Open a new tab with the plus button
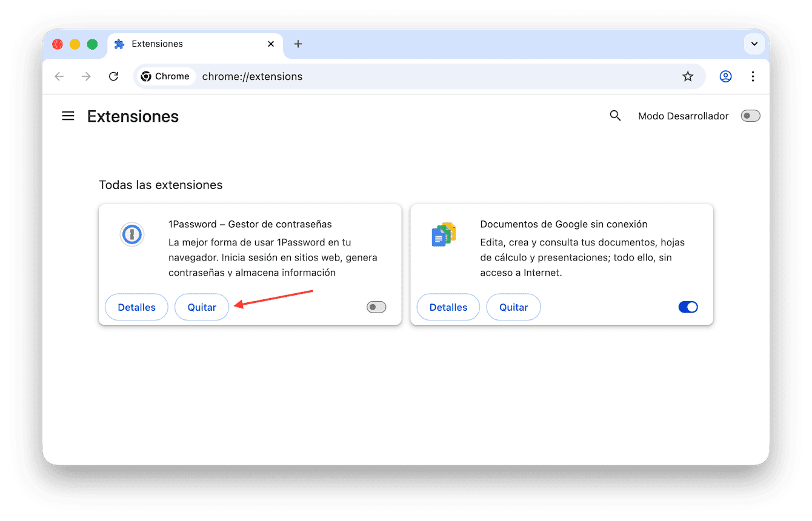The height and width of the screenshot is (521, 812). click(298, 44)
